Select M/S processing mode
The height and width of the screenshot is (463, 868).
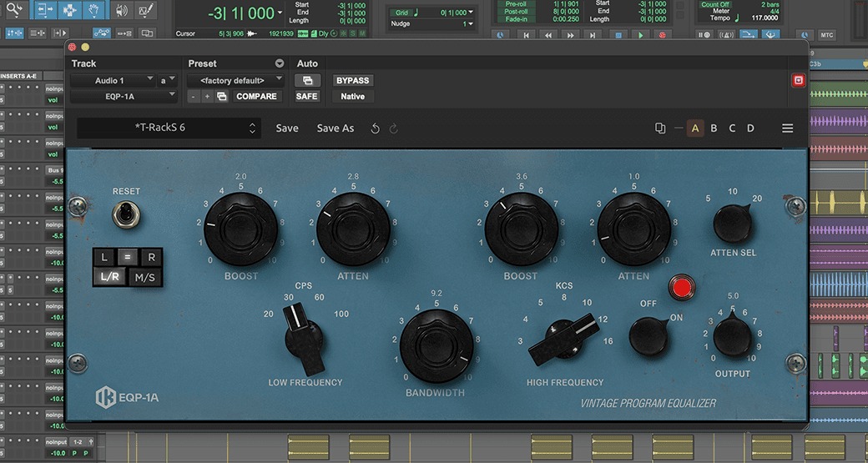click(145, 277)
